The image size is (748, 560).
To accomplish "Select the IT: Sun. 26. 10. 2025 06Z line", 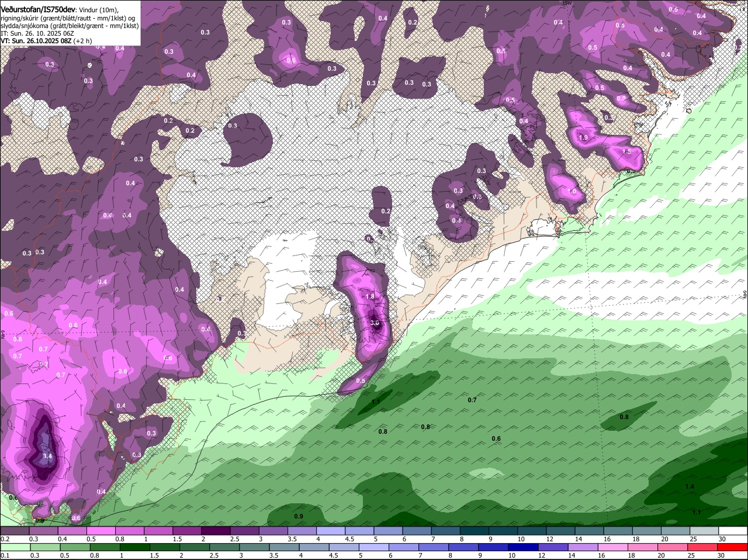I will pos(37,33).
